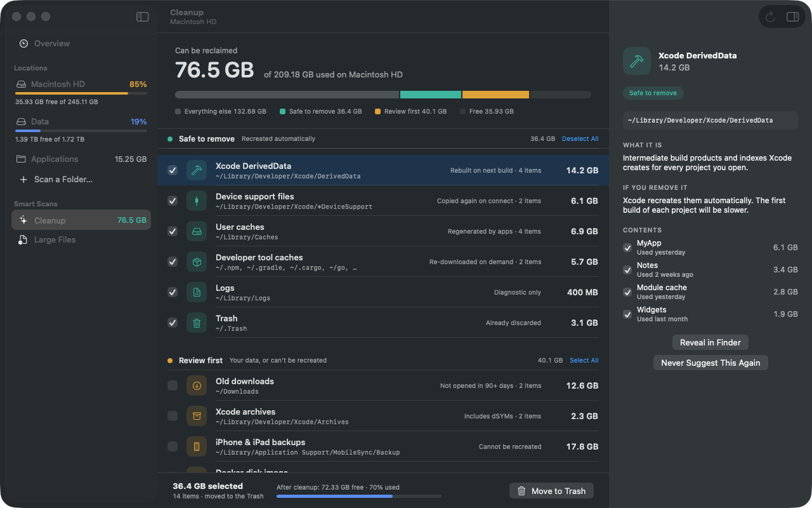
Task: Click the Safe to remove 36.4 GB legend
Action: pyautogui.click(x=320, y=112)
